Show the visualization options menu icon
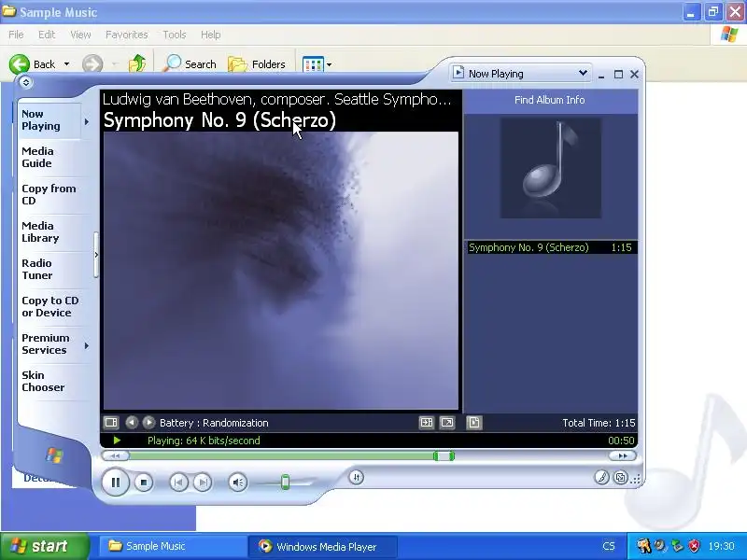 [x=111, y=423]
